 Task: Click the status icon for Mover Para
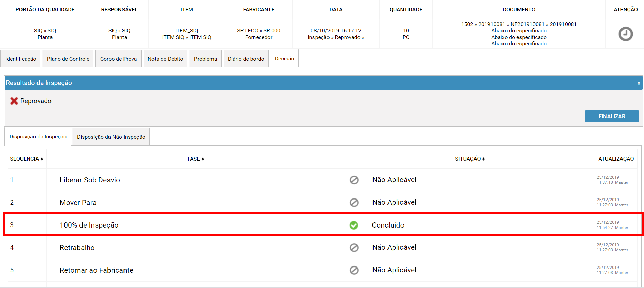click(x=354, y=203)
